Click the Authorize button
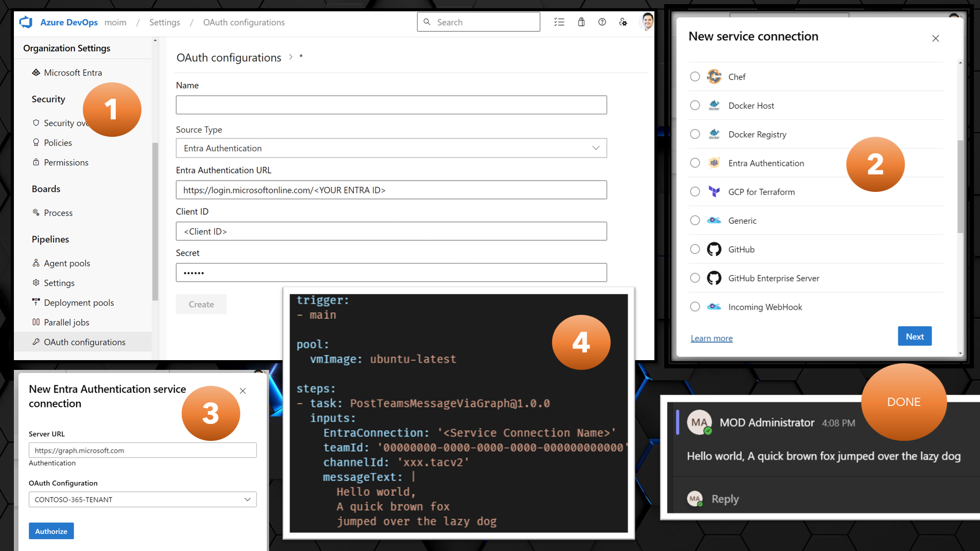Screen dimensions: 980x551 coord(51,531)
